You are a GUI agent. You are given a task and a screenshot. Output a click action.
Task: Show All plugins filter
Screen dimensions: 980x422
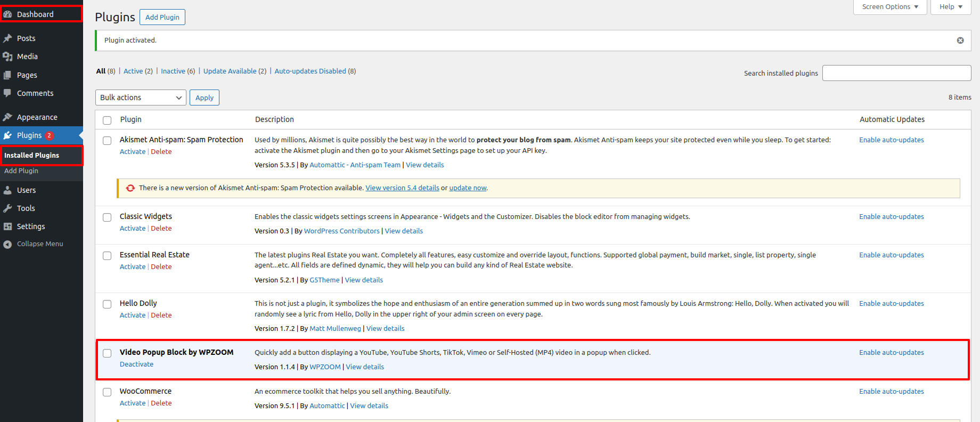coord(101,71)
